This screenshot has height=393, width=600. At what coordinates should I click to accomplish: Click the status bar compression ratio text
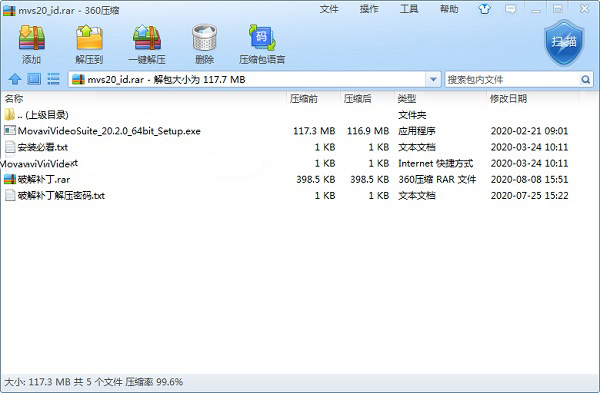pos(154,382)
